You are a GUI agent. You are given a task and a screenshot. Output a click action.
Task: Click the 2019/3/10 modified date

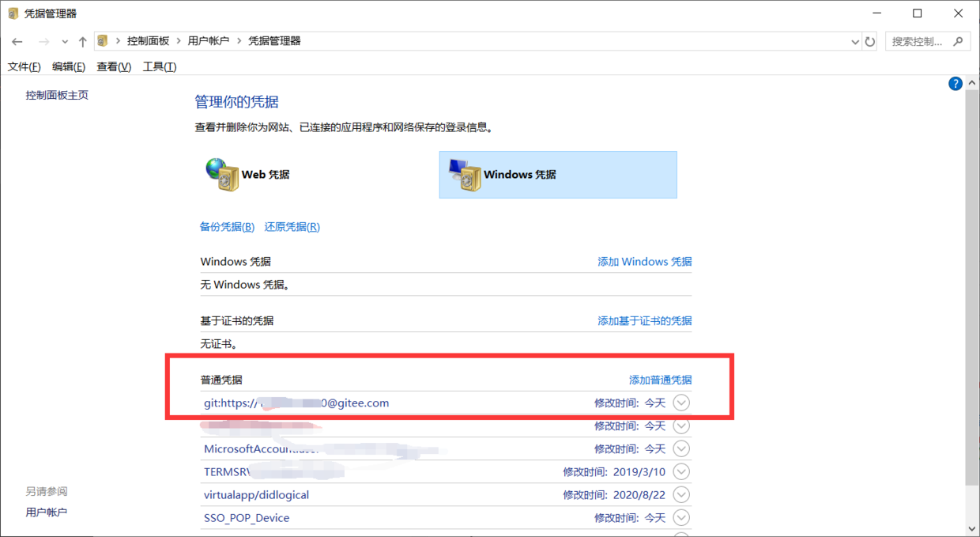[x=639, y=472]
